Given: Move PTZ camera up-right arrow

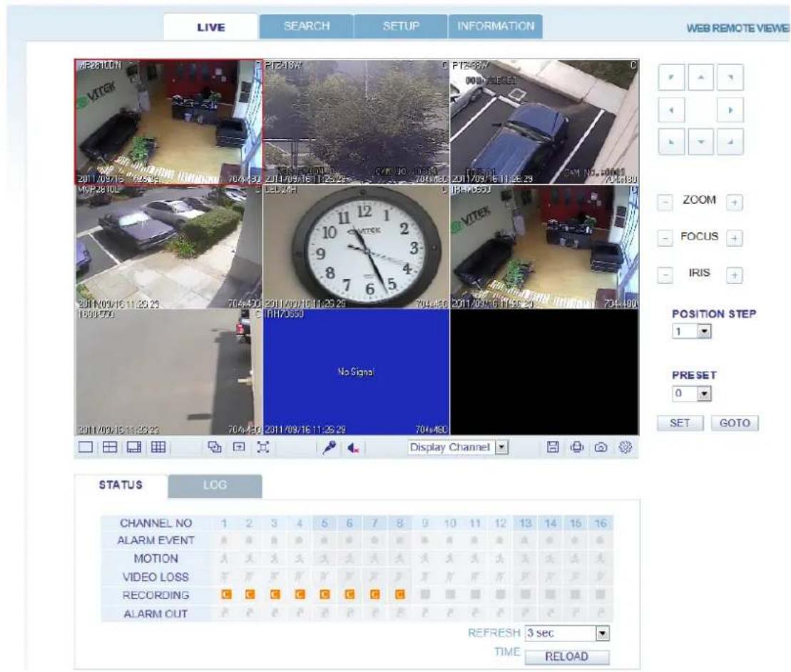Looking at the screenshot, I should pyautogui.click(x=730, y=78).
